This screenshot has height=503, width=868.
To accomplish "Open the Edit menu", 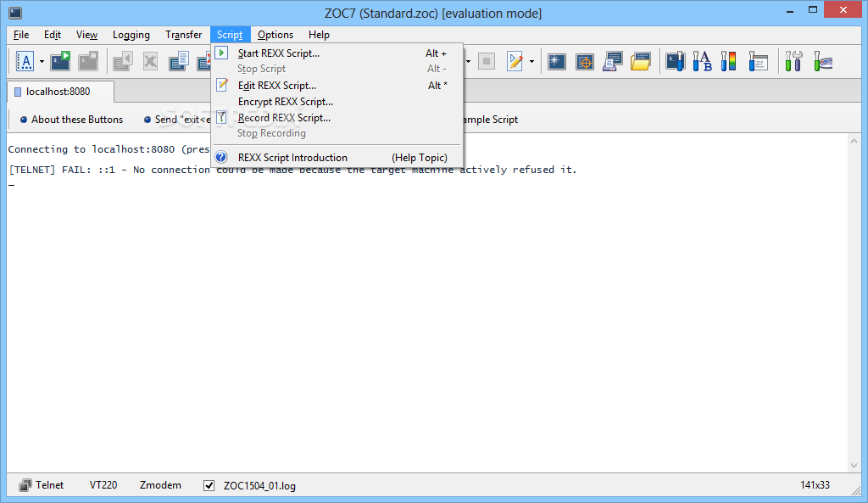I will point(53,34).
